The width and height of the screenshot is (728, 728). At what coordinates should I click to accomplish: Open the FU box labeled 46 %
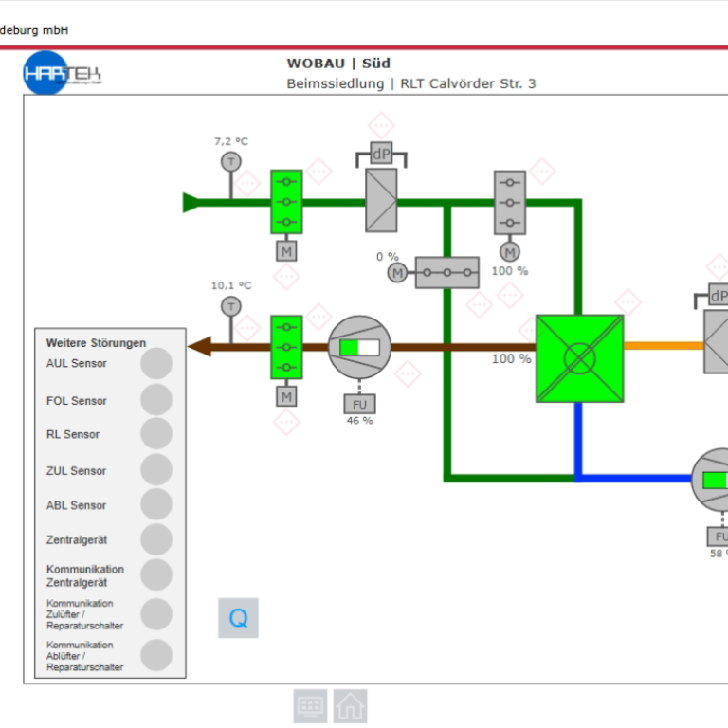pos(359,404)
